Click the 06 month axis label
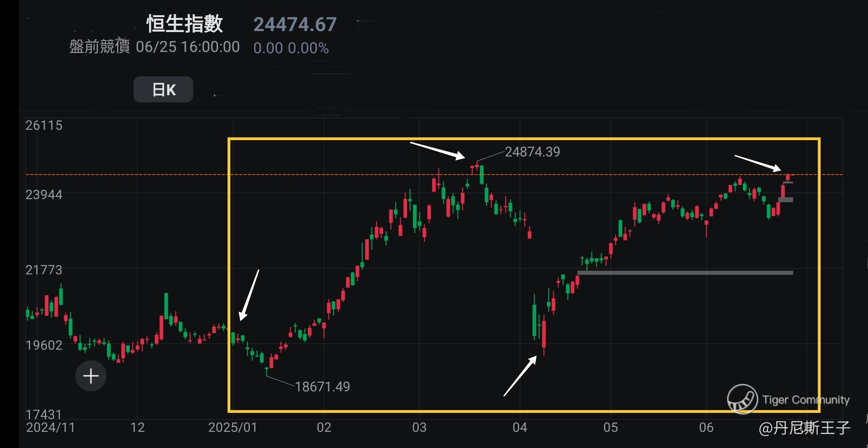 (706, 427)
